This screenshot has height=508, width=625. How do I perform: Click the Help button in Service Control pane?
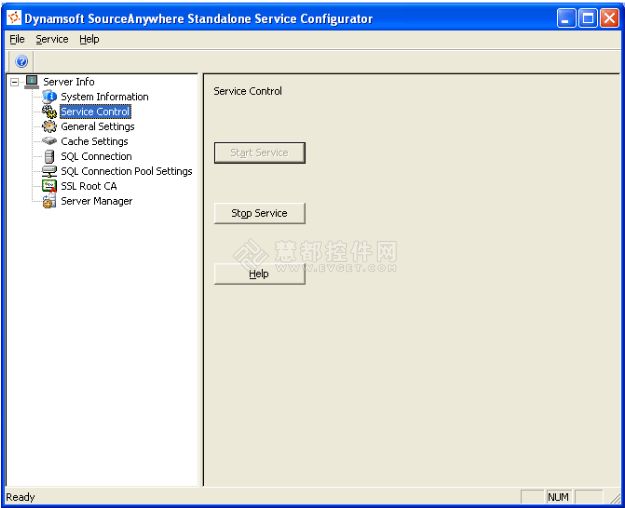tap(259, 274)
